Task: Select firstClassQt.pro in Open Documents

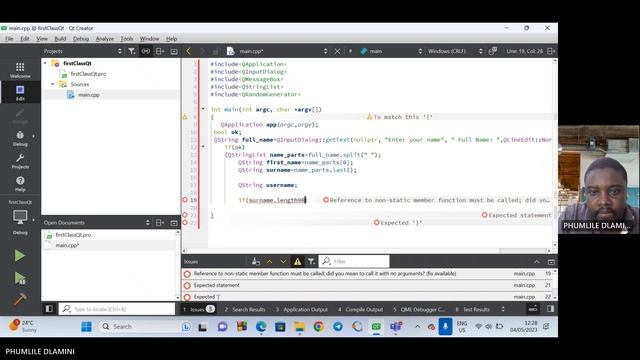Action: pos(73,235)
